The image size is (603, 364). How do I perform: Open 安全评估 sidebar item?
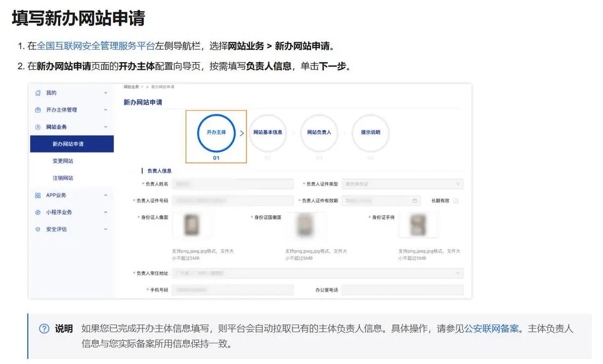click(x=56, y=229)
